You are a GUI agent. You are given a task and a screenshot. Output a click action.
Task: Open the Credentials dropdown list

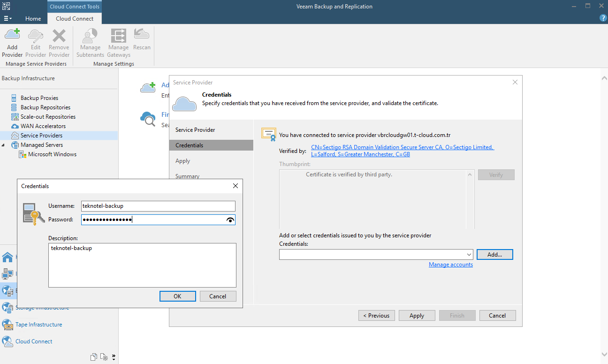[469, 255]
